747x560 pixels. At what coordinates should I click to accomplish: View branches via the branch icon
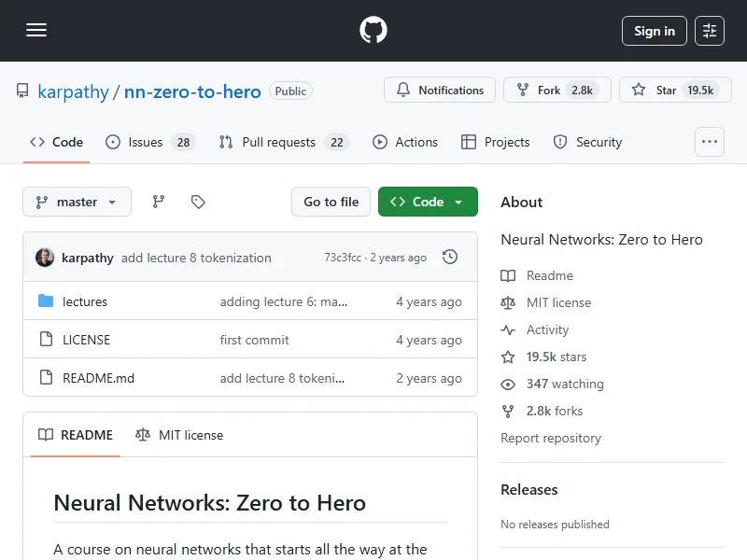coord(159,202)
